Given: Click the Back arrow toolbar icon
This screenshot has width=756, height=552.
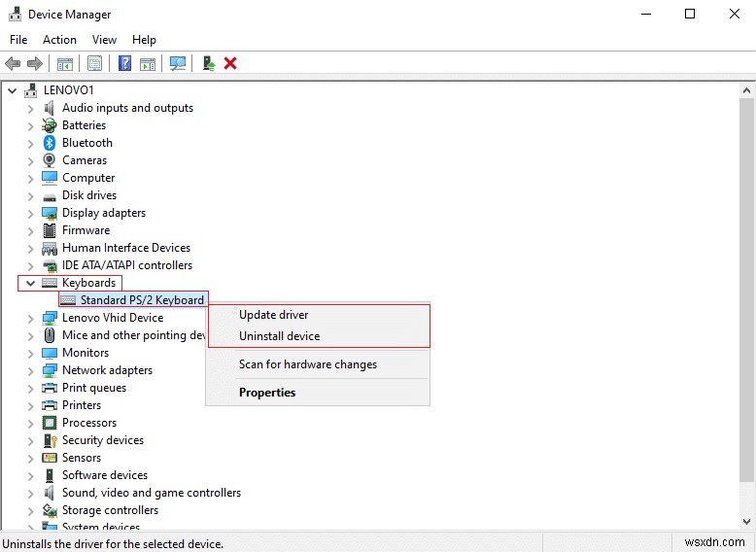Looking at the screenshot, I should coord(13,63).
